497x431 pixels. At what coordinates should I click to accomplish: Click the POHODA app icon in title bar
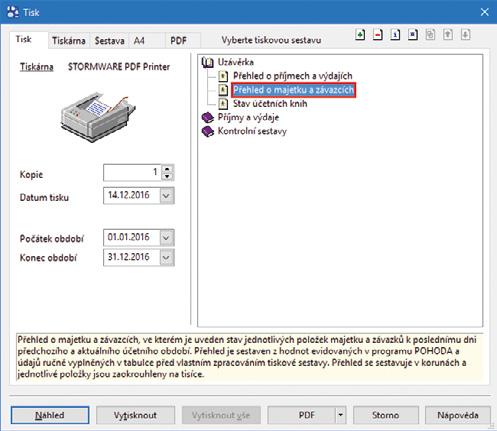[13, 12]
